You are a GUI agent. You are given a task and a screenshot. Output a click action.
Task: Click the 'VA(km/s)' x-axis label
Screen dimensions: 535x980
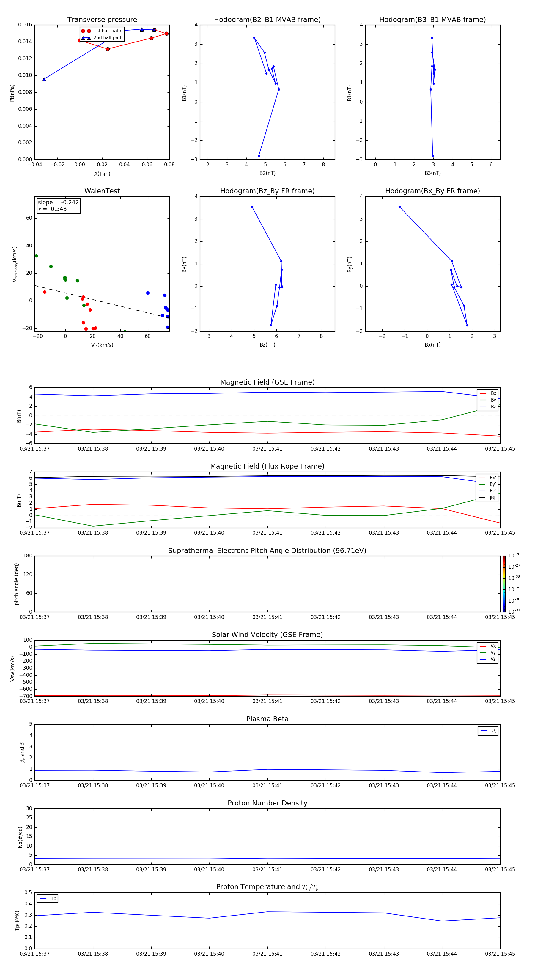click(102, 345)
